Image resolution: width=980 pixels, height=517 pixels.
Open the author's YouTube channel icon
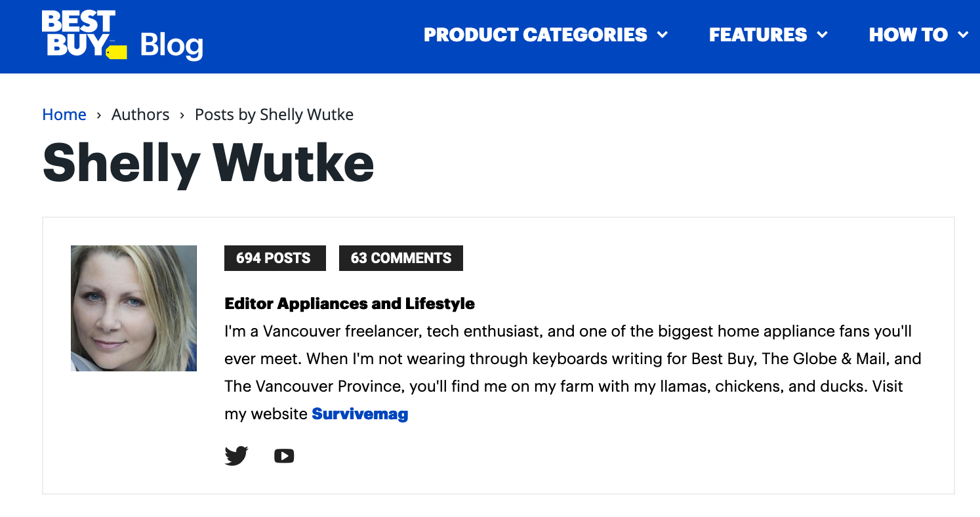coord(284,455)
